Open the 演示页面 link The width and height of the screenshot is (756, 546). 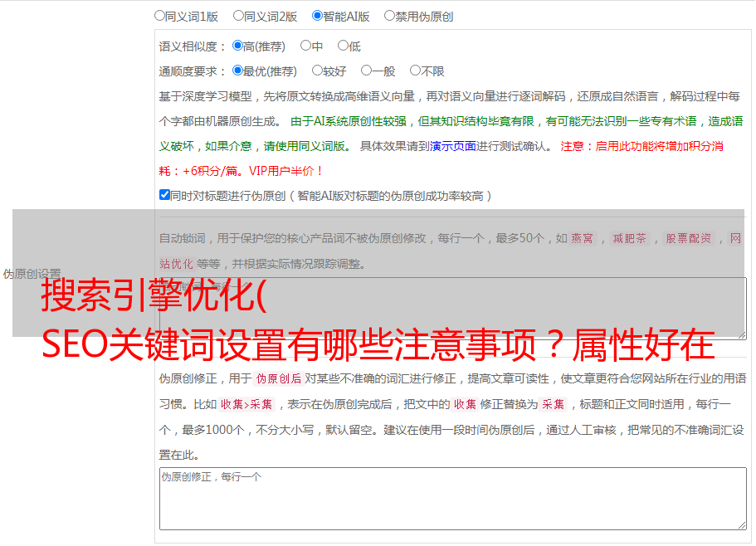click(453, 146)
